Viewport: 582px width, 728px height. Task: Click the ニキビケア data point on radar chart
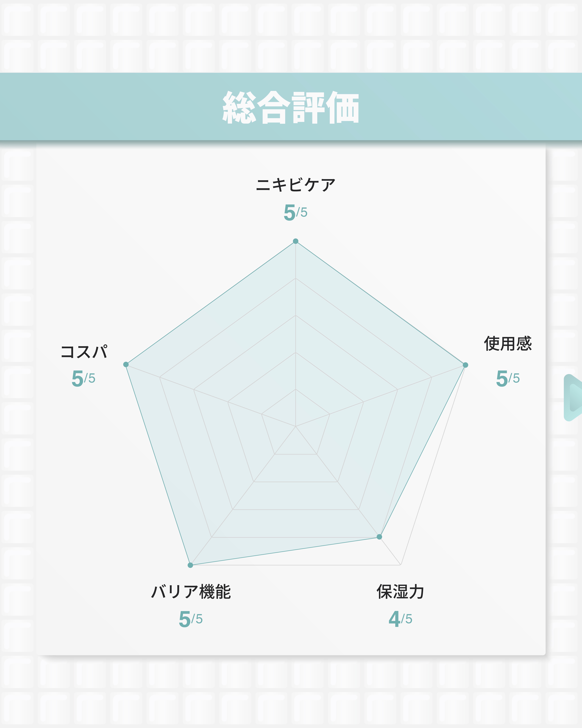tap(296, 241)
